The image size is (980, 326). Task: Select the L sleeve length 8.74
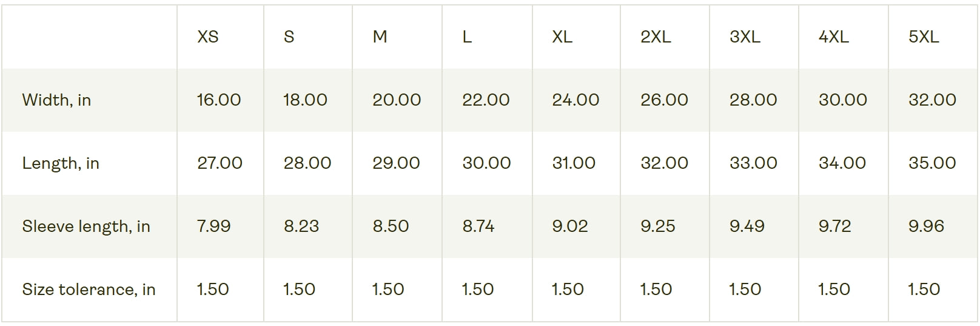tap(478, 226)
